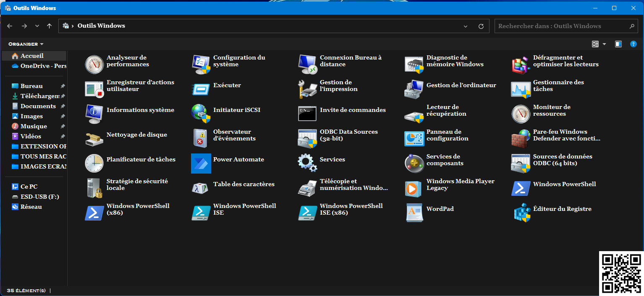Image resolution: width=644 pixels, height=296 pixels.
Task: Select Windows PowerShell ISE (x86) icon
Action: click(307, 213)
